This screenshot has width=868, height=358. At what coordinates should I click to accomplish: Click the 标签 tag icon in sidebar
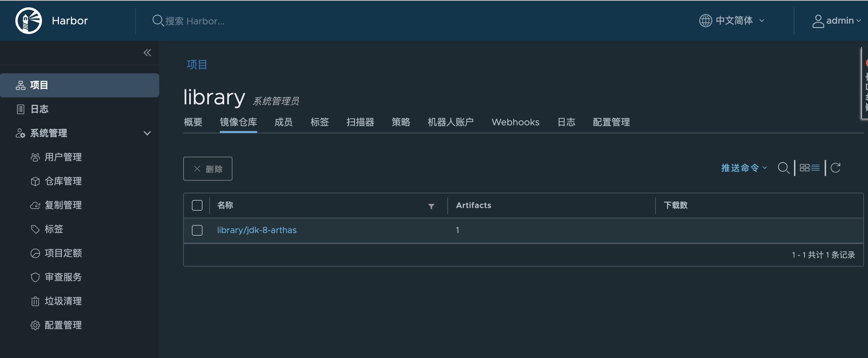[x=35, y=229]
